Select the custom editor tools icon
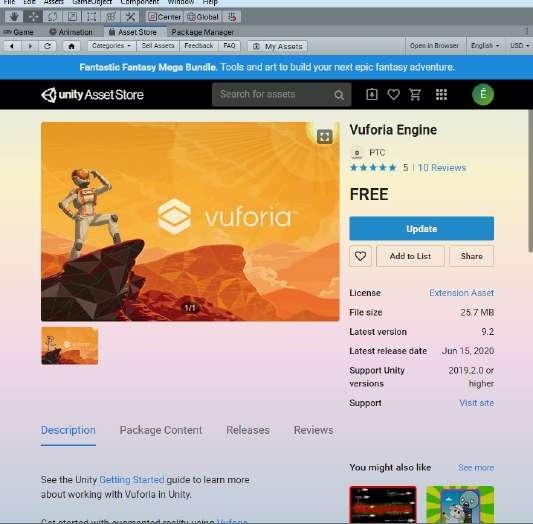533x524 pixels. tap(130, 17)
